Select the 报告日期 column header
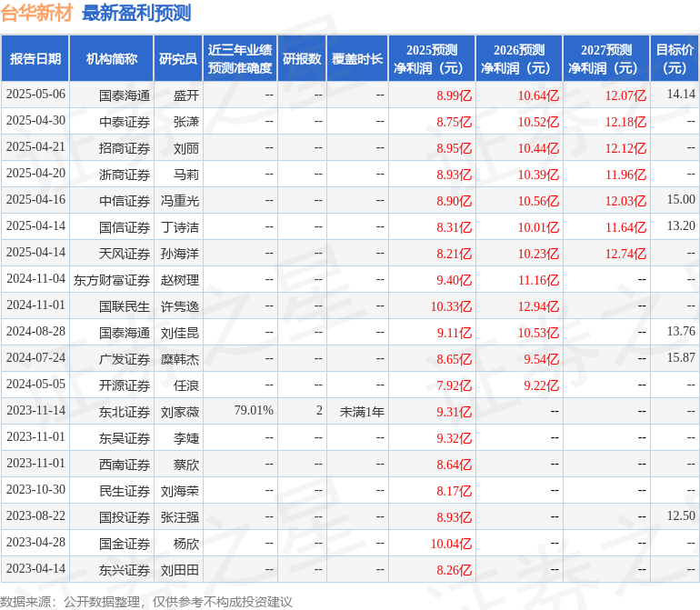The image size is (700, 610). (35, 59)
